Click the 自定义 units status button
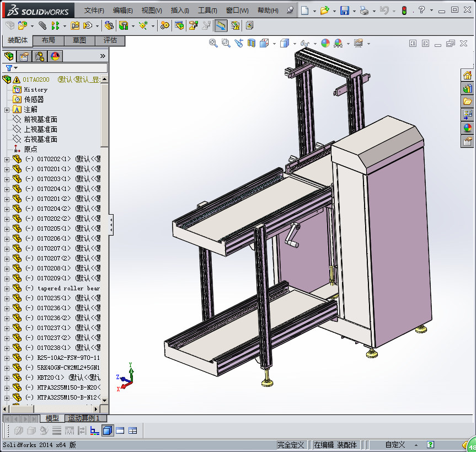This screenshot has width=476, height=452. 394,445
